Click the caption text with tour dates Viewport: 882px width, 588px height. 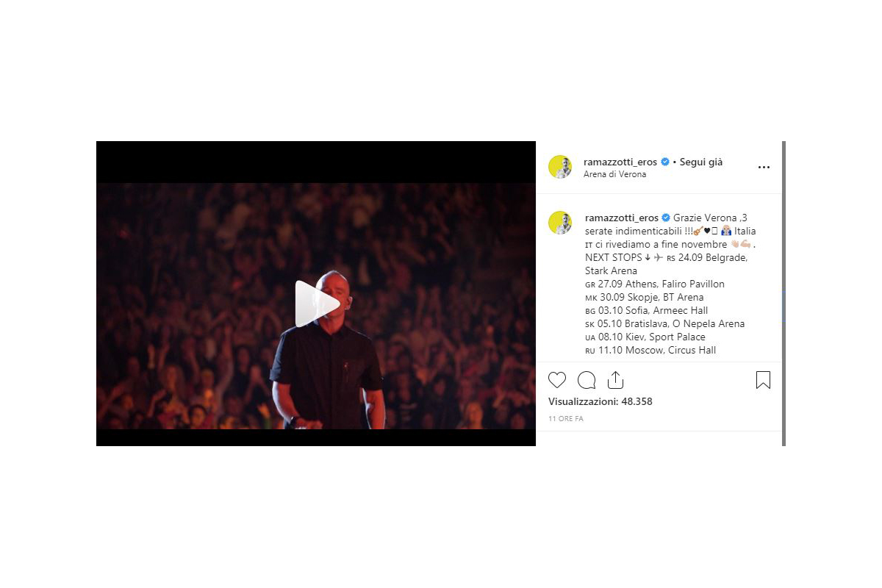click(671, 284)
